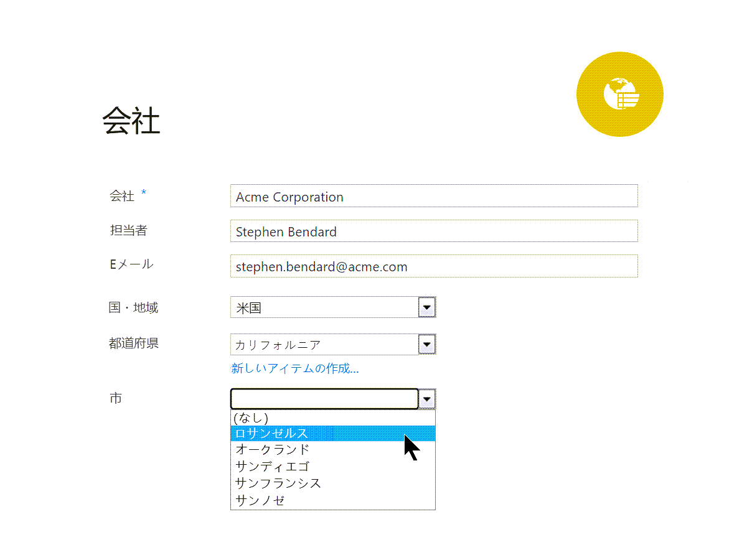Click the 米国 country combo box text
This screenshot has width=747, height=560.
324,307
